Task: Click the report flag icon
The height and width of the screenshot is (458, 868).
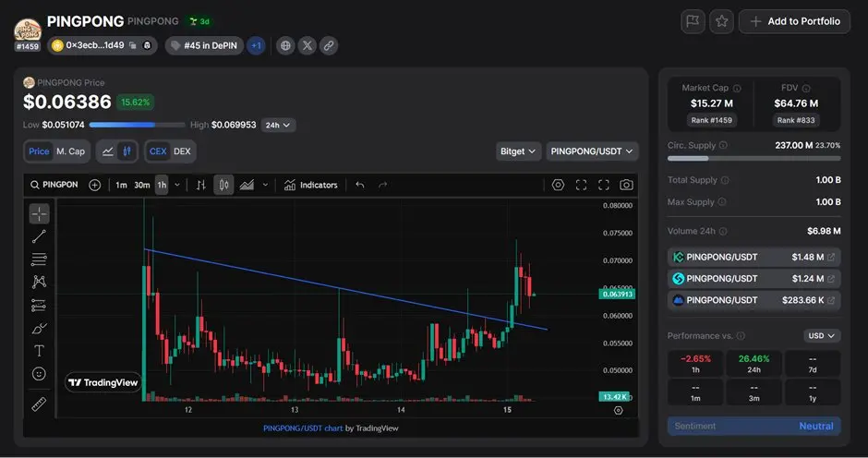Action: click(x=693, y=21)
